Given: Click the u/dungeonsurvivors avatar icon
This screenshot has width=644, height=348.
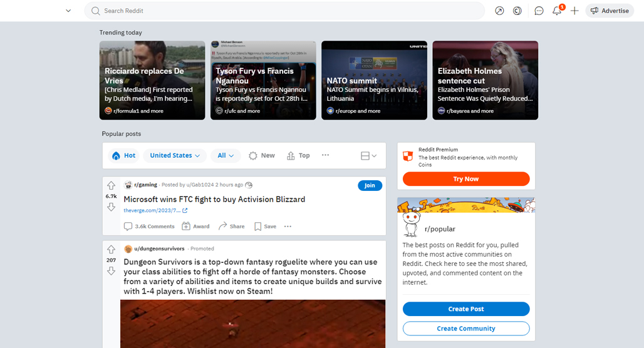Looking at the screenshot, I should coord(128,248).
